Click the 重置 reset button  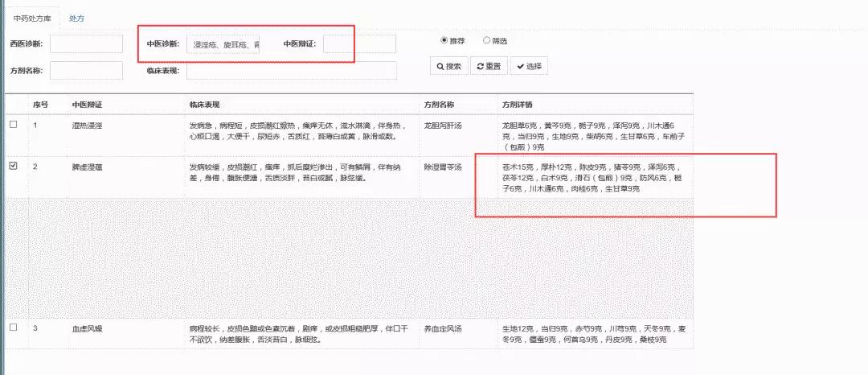click(x=489, y=66)
